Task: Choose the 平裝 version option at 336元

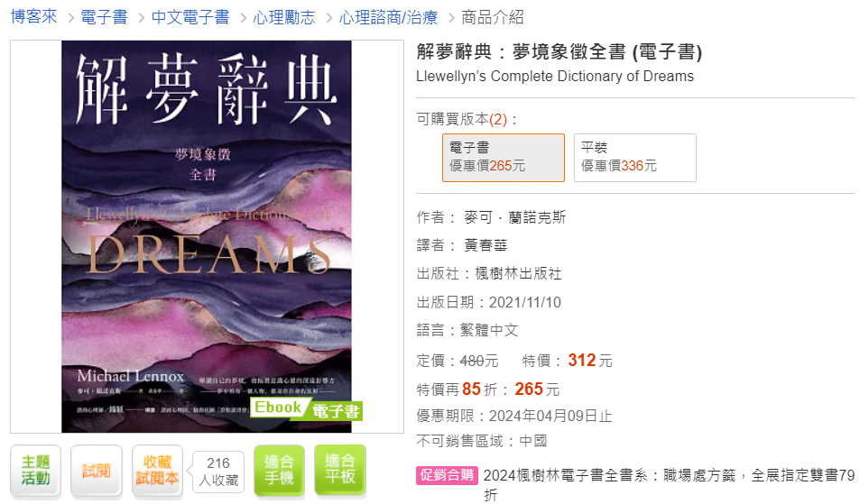Action: [635, 158]
